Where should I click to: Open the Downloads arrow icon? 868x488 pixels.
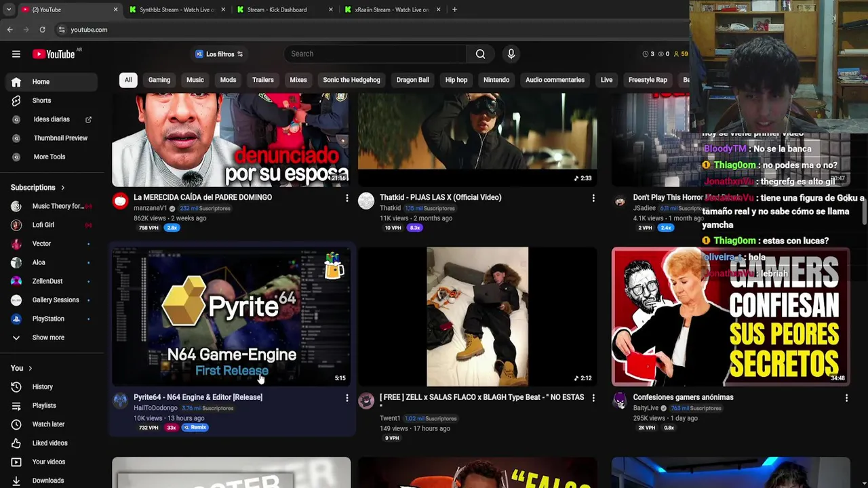16,481
